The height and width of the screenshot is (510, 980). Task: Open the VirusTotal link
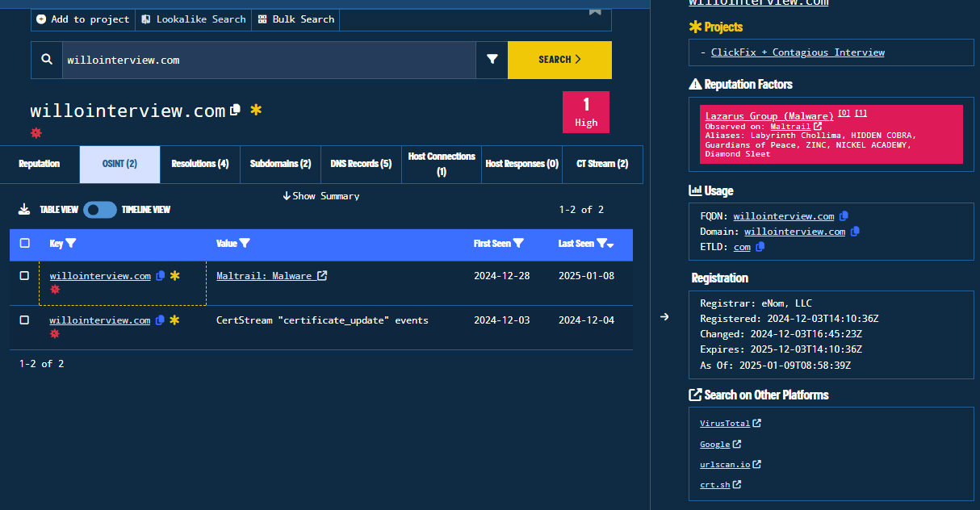coord(725,424)
